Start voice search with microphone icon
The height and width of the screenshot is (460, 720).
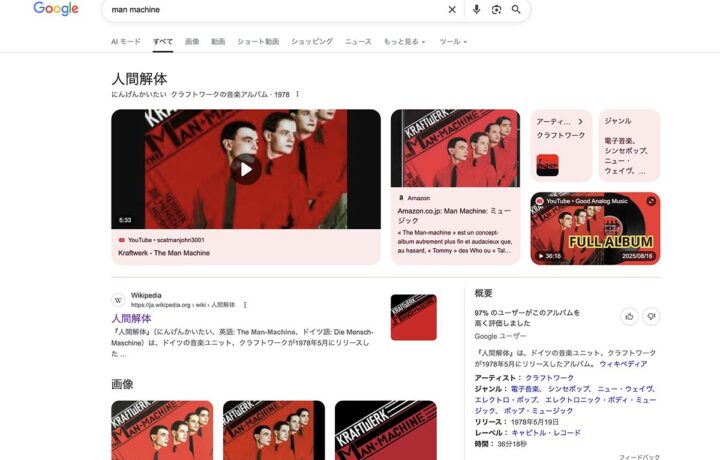click(x=476, y=10)
